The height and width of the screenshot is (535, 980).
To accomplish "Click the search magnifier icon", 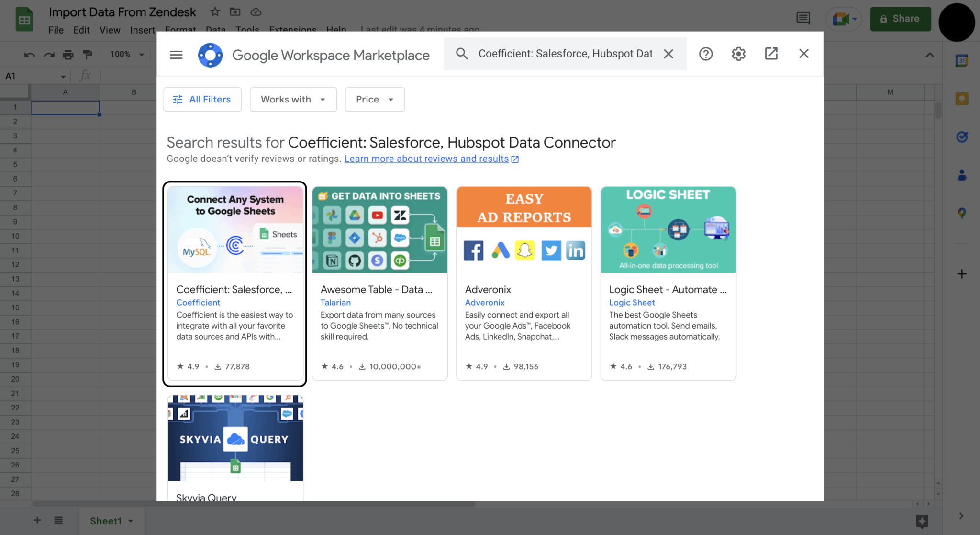I will tap(461, 54).
